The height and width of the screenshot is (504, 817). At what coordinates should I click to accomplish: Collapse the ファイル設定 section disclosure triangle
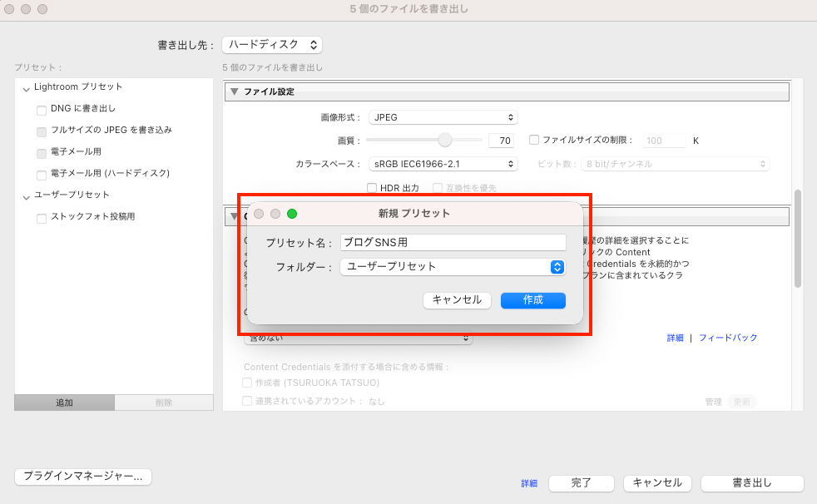[x=234, y=91]
